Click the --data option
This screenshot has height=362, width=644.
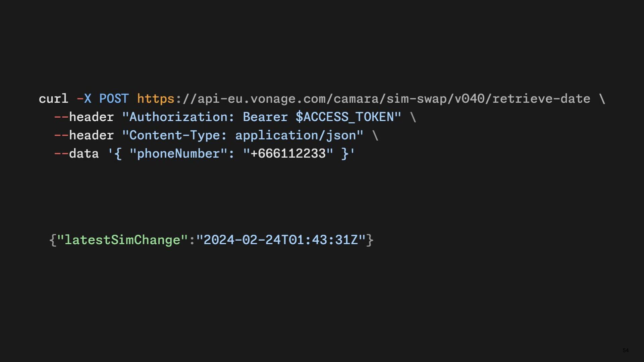[76, 154]
